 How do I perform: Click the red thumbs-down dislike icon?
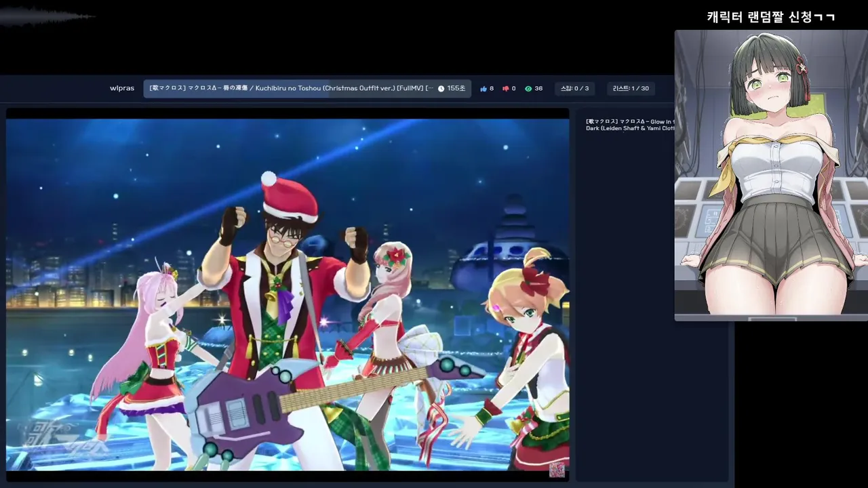pos(505,89)
